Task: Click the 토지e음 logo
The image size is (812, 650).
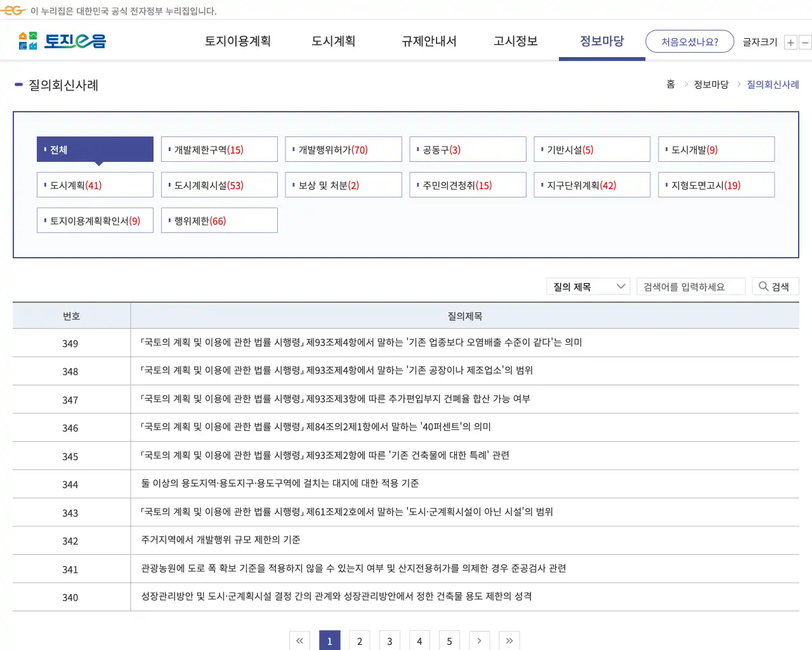Action: (x=60, y=41)
